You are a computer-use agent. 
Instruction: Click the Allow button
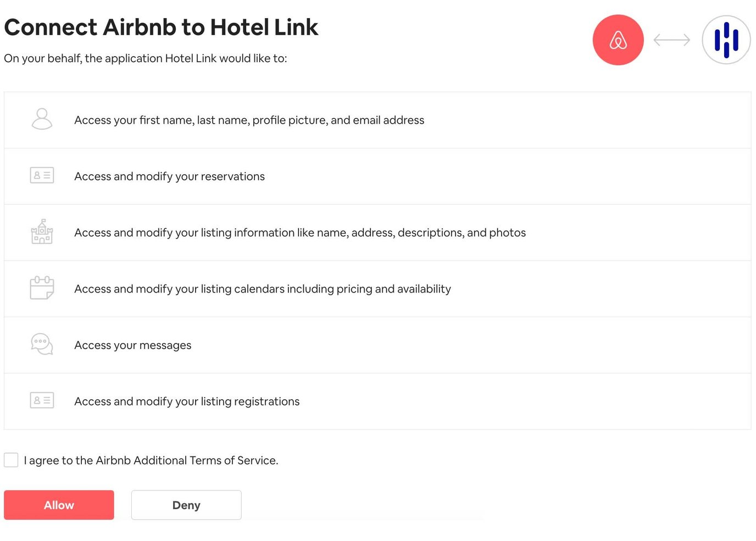tap(59, 505)
